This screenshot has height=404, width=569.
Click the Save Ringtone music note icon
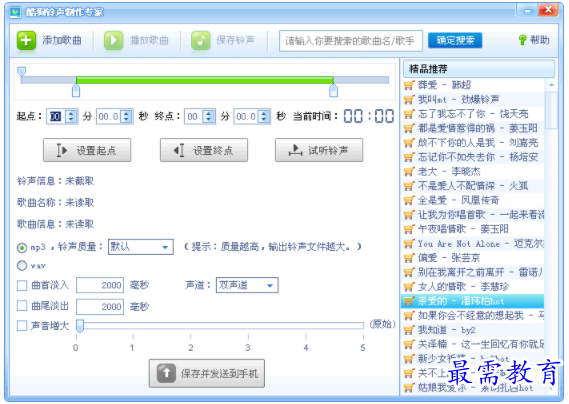coord(201,40)
